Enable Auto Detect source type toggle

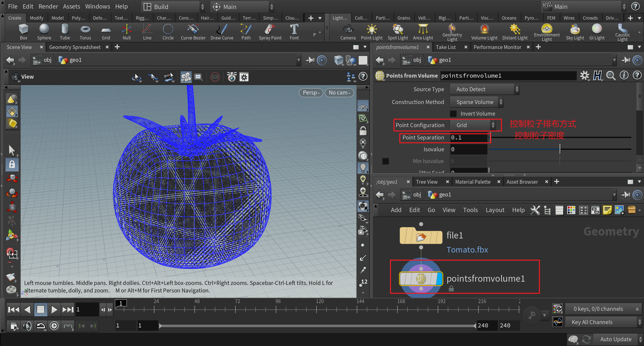[486, 89]
